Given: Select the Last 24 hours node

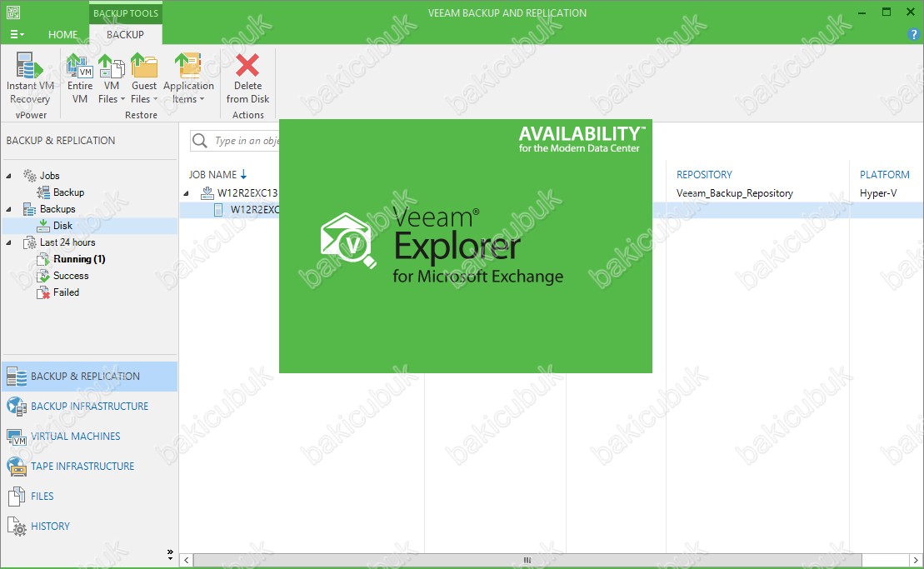Looking at the screenshot, I should click(67, 242).
